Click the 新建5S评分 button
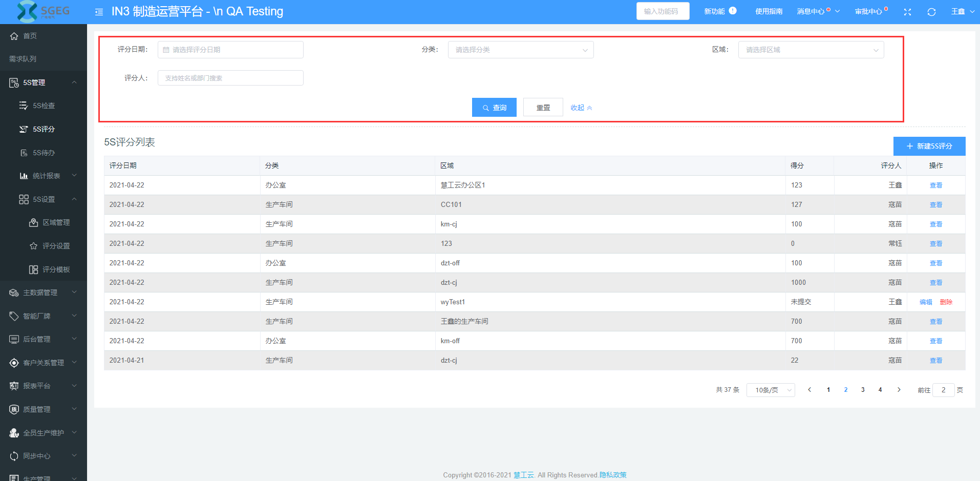The image size is (980, 481). coord(929,146)
